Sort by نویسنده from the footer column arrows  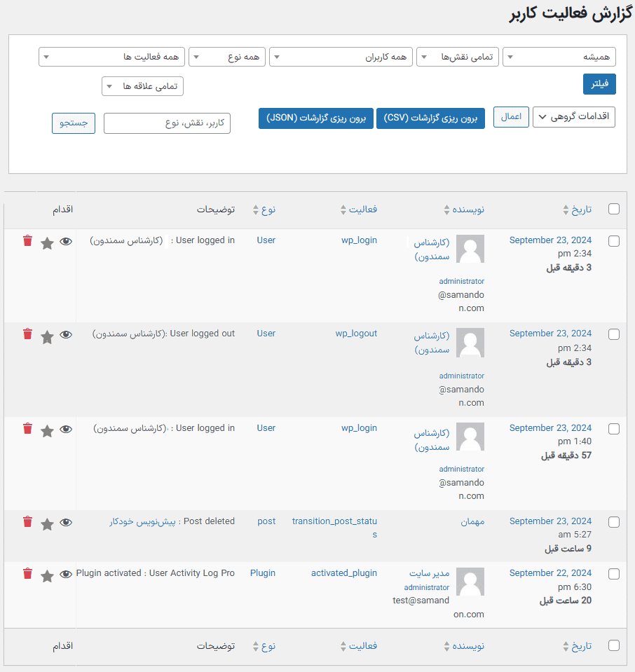click(447, 646)
